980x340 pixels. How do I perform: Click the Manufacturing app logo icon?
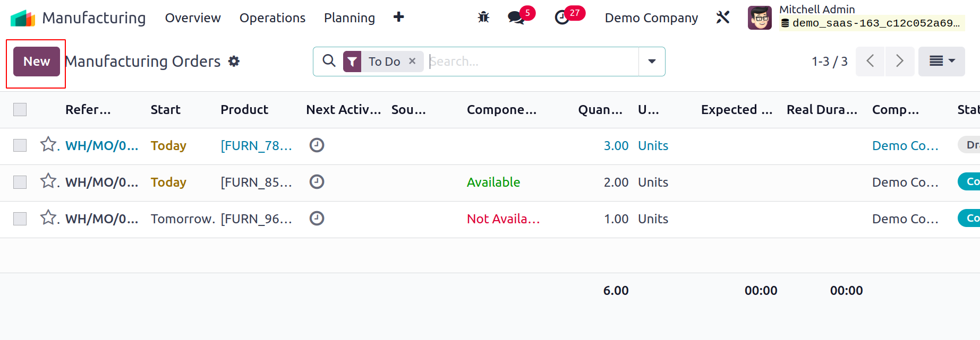point(23,18)
